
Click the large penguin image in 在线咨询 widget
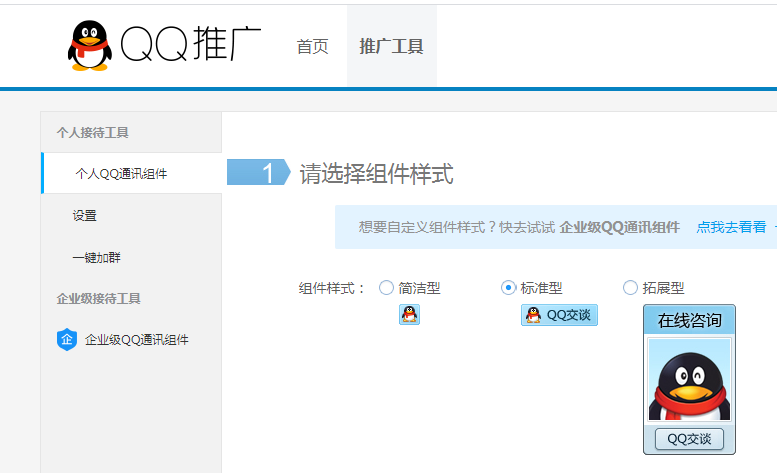coord(689,380)
